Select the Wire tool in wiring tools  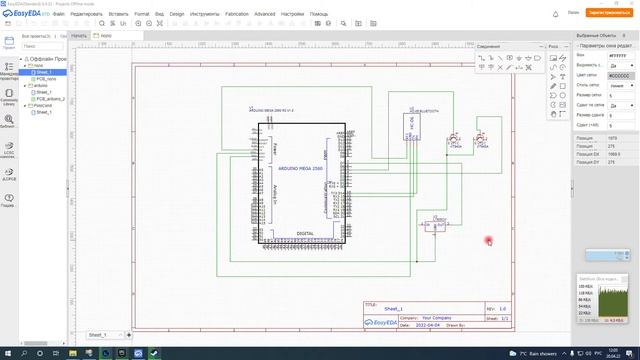pyautogui.click(x=482, y=58)
